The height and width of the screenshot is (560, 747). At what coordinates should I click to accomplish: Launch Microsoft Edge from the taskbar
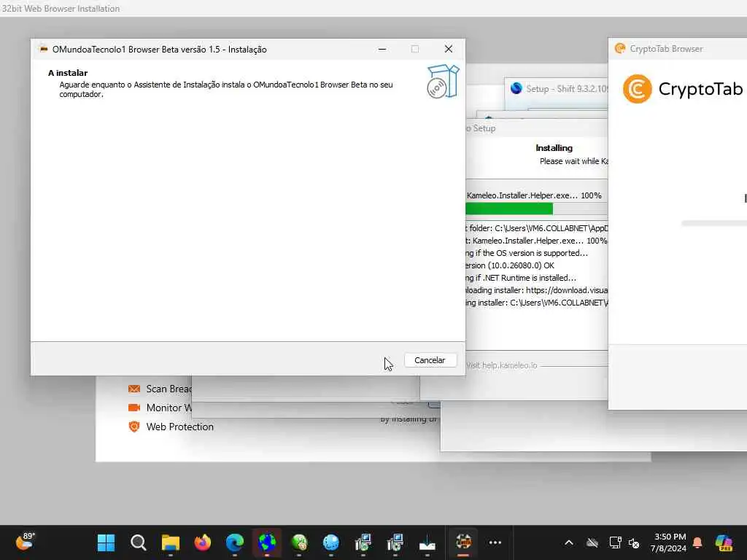pos(235,542)
